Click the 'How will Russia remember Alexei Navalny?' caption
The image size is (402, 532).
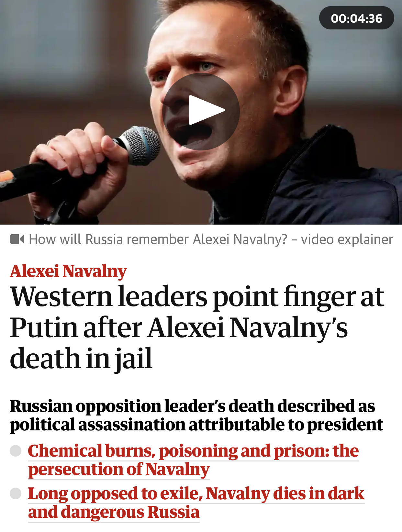click(158, 239)
